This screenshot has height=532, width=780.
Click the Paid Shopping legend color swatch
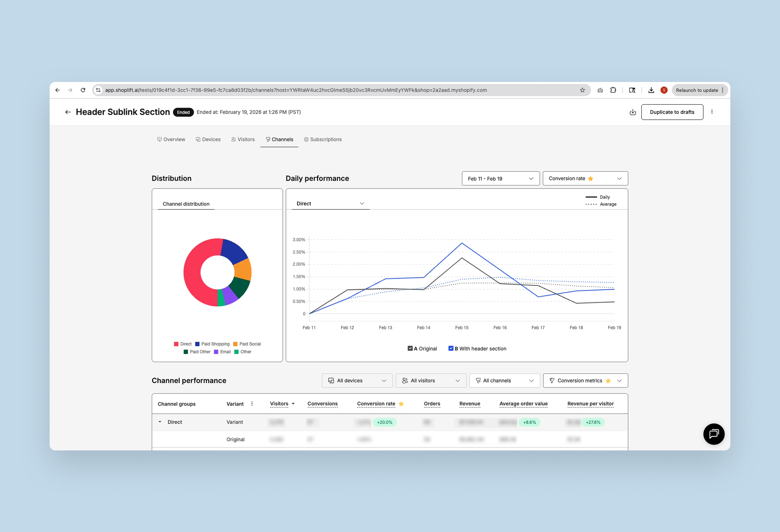[197, 344]
